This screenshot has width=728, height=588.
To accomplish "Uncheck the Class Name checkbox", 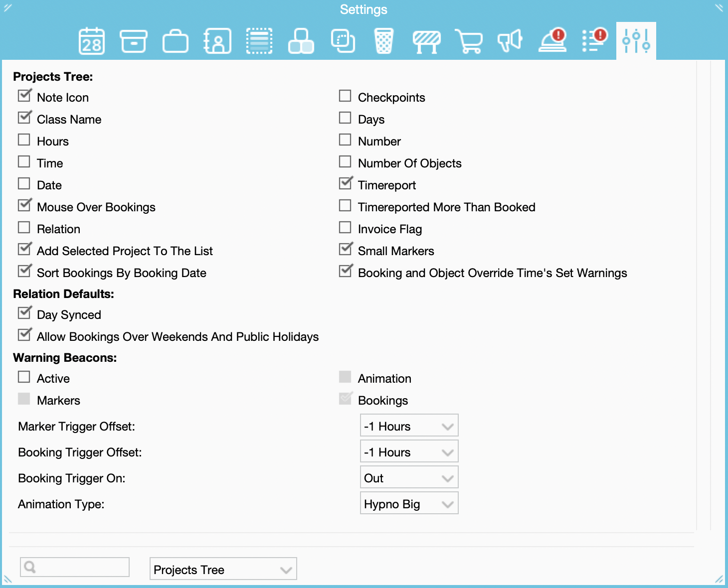I will coord(24,118).
